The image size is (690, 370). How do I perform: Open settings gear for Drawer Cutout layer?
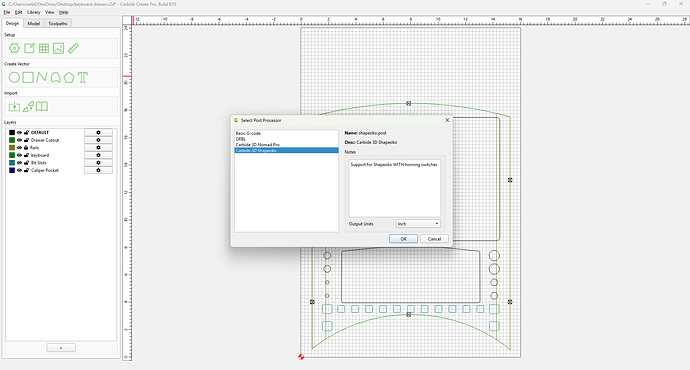click(x=98, y=140)
